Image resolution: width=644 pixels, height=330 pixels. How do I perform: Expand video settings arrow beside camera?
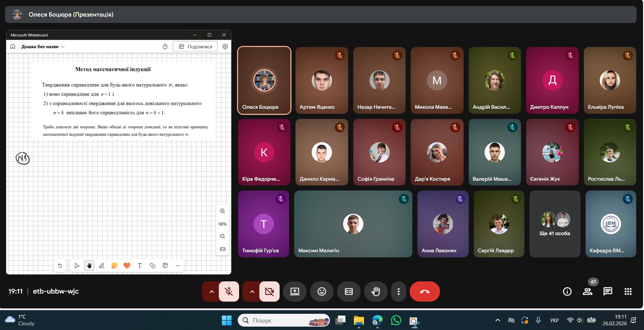pyautogui.click(x=252, y=291)
